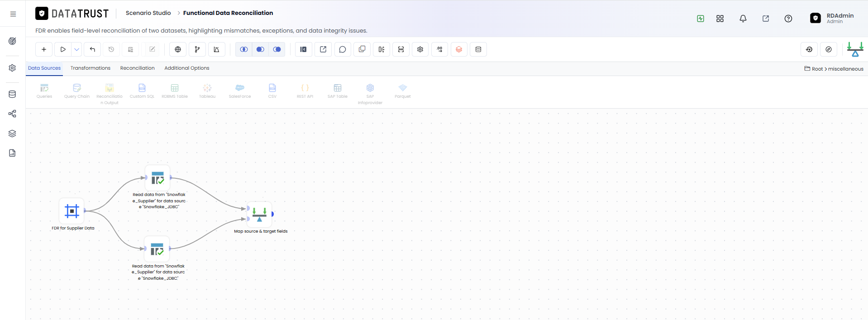Click the Run (play) toolbar button
Viewport: 868px width, 320px height.
pyautogui.click(x=63, y=49)
